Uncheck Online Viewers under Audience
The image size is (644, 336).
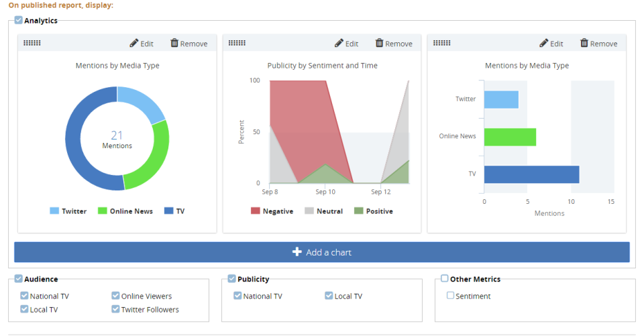click(115, 296)
